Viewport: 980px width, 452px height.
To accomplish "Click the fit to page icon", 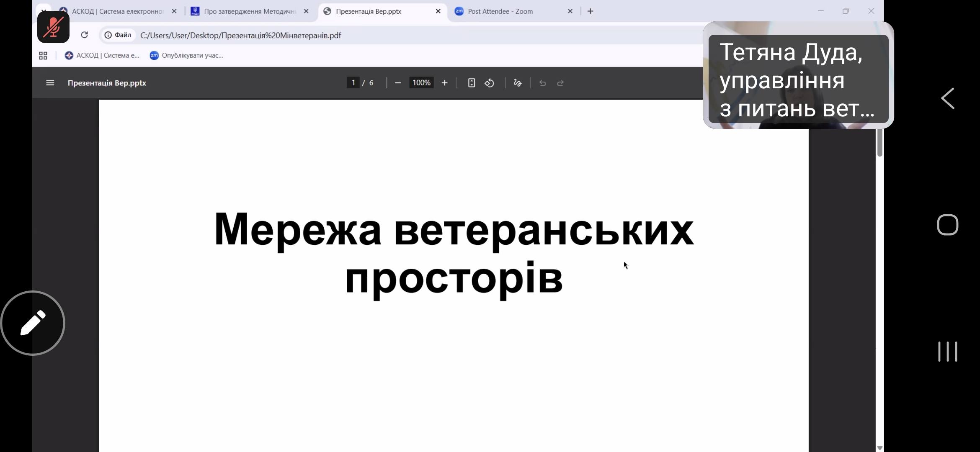I will pos(471,83).
